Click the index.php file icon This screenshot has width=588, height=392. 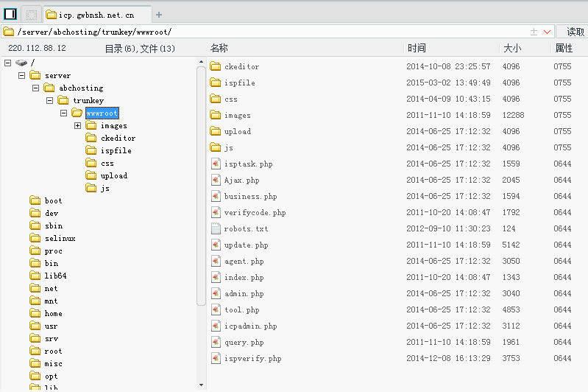pyautogui.click(x=216, y=277)
